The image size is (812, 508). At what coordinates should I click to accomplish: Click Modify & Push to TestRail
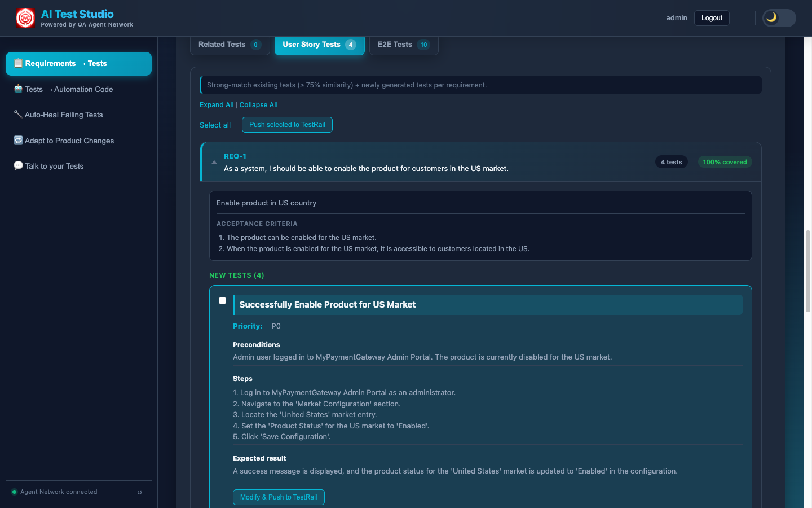tap(279, 497)
